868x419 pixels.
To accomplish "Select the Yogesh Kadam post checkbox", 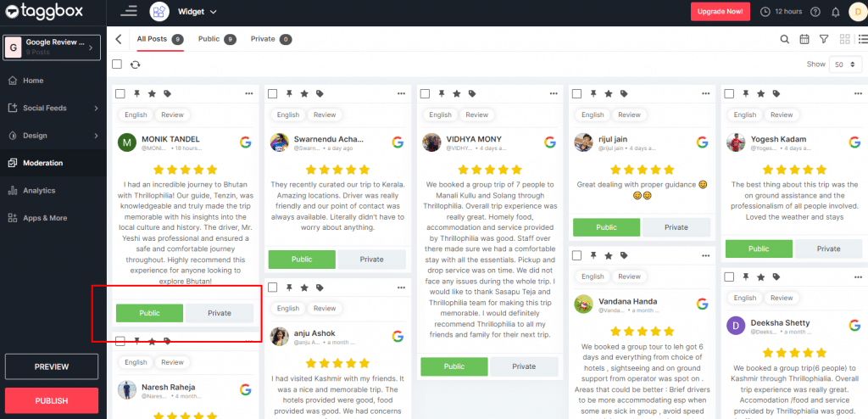I will pyautogui.click(x=729, y=93).
